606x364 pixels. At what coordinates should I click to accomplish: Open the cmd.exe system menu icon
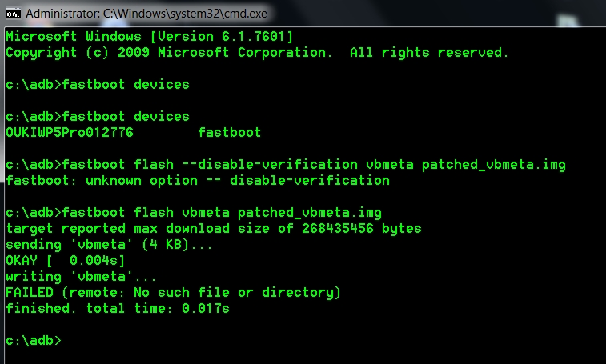(13, 14)
